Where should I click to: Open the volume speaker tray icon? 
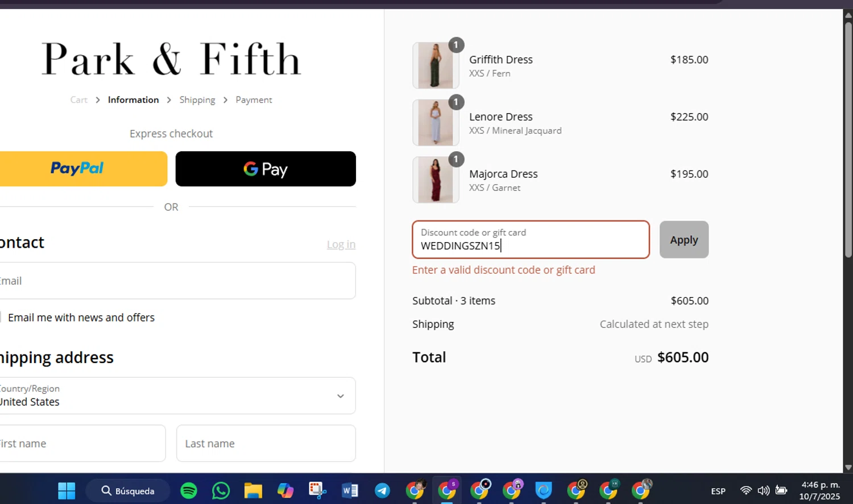pos(764,490)
